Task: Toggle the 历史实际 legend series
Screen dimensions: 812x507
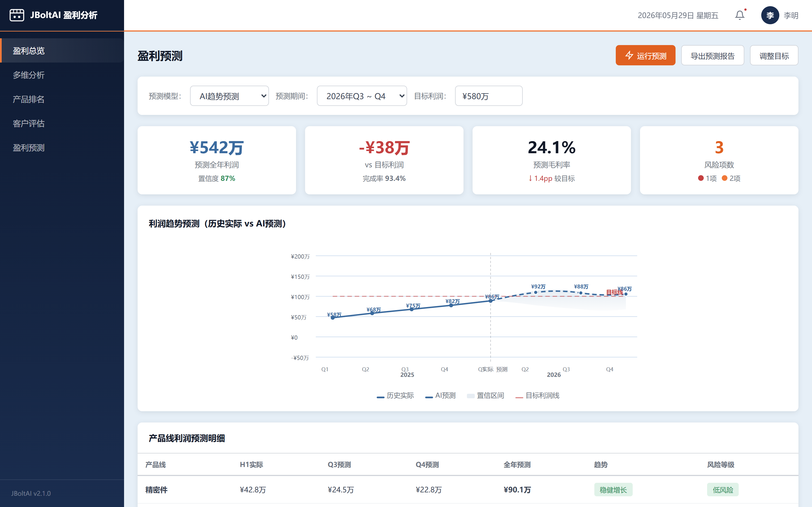Action: [x=395, y=396]
